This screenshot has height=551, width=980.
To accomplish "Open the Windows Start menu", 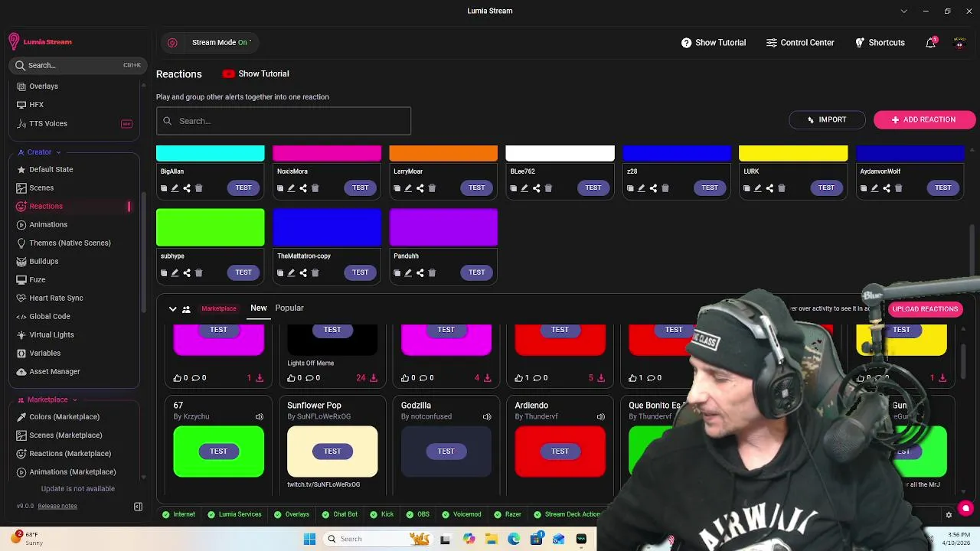I will (x=309, y=540).
